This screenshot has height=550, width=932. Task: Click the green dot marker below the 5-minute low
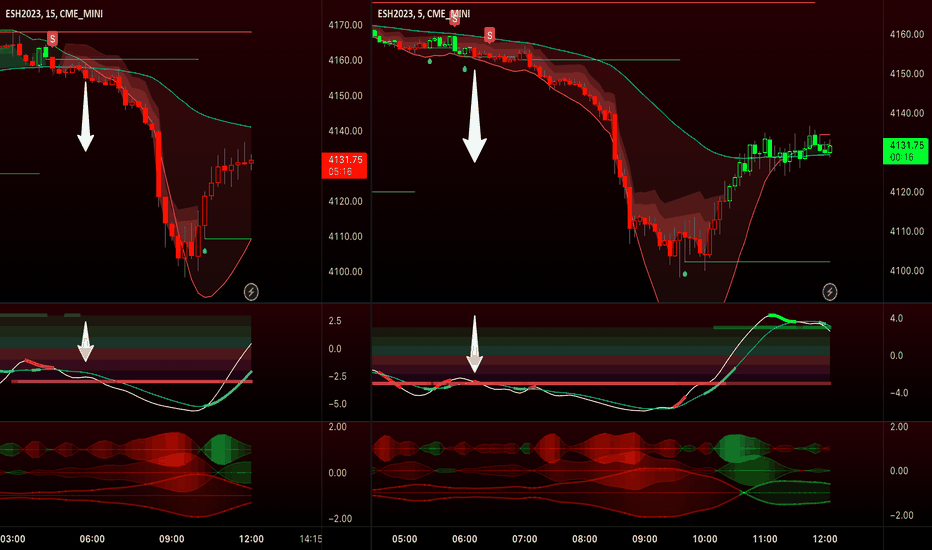pos(685,274)
